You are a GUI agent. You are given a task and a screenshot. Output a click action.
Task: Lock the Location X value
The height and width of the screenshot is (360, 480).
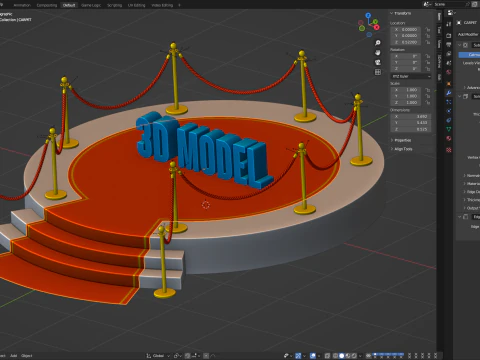coord(427,30)
